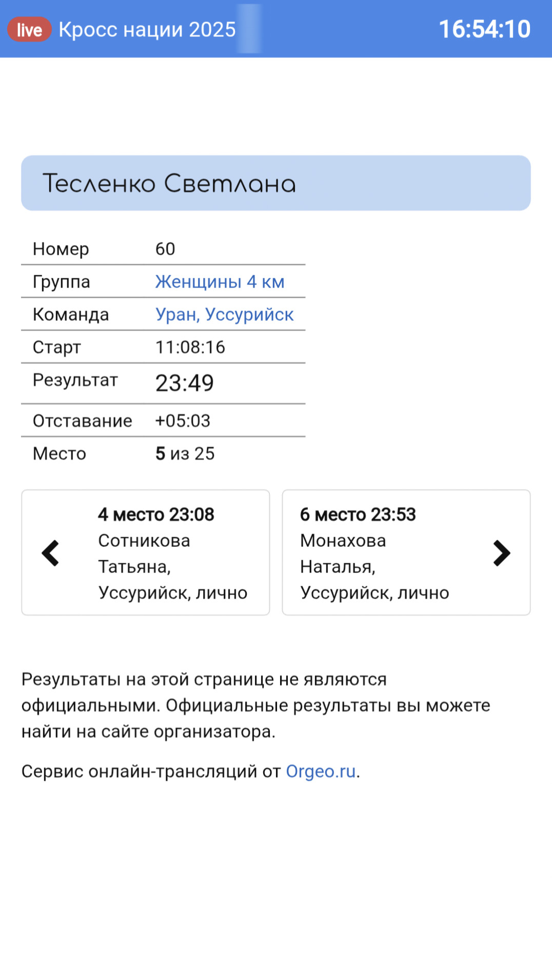
Task: Click the Результат row label
Action: coord(75,380)
